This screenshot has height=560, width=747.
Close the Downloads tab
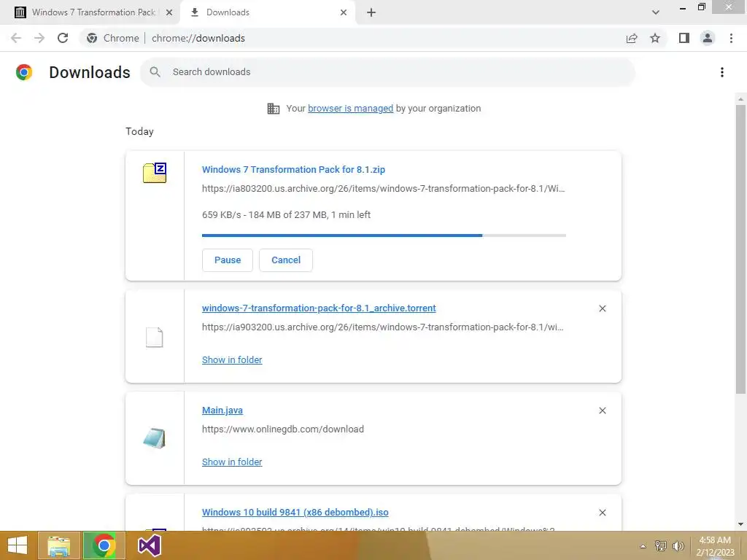(x=344, y=12)
